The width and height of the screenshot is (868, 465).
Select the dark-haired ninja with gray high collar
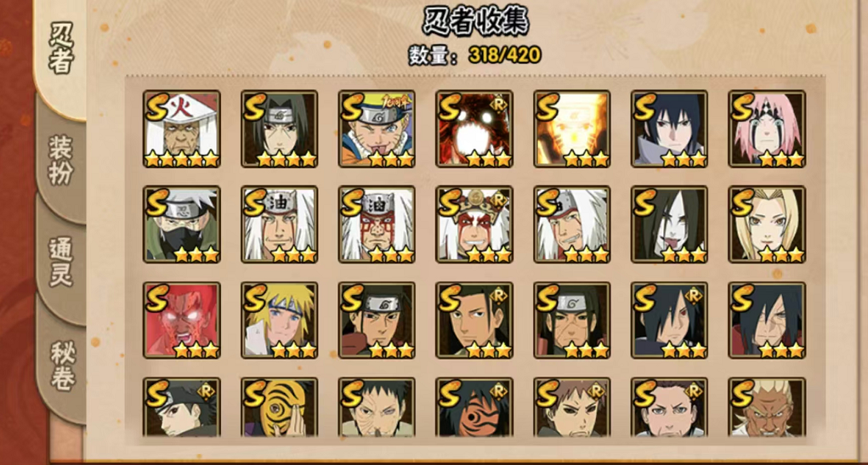[x=669, y=128]
